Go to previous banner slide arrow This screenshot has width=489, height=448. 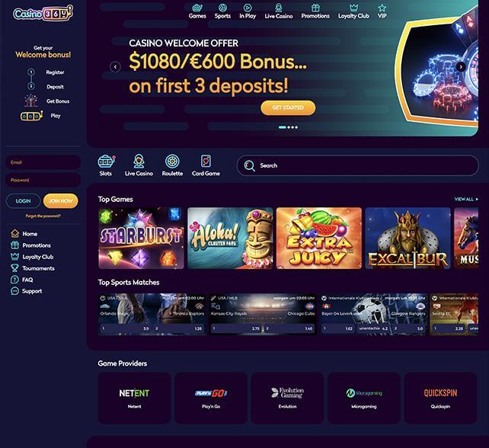[115, 67]
